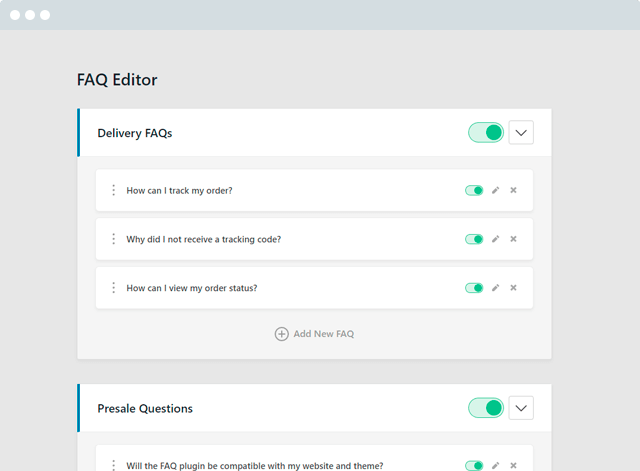Click drag handle of tracking code FAQ
The height and width of the screenshot is (471, 640).
pos(113,239)
